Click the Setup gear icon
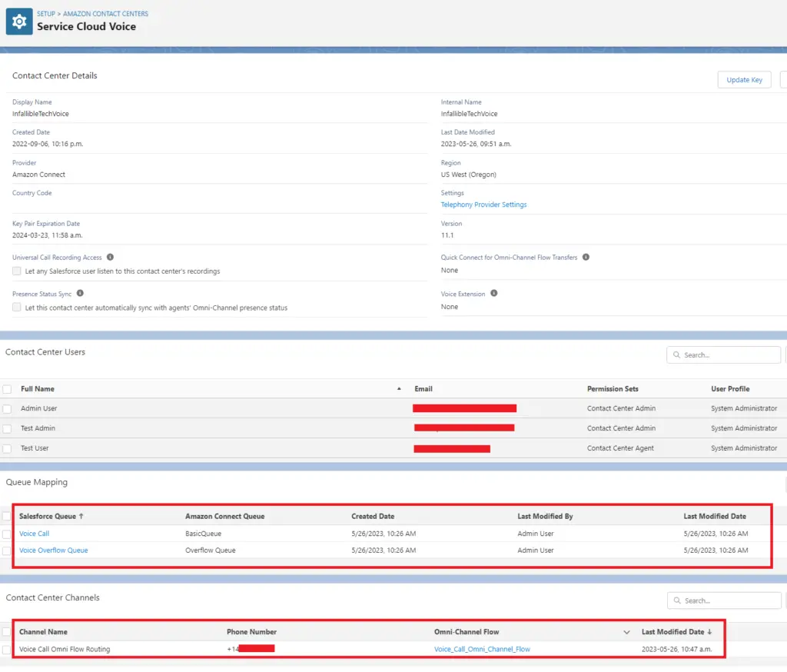This screenshot has width=787, height=672. click(x=19, y=21)
